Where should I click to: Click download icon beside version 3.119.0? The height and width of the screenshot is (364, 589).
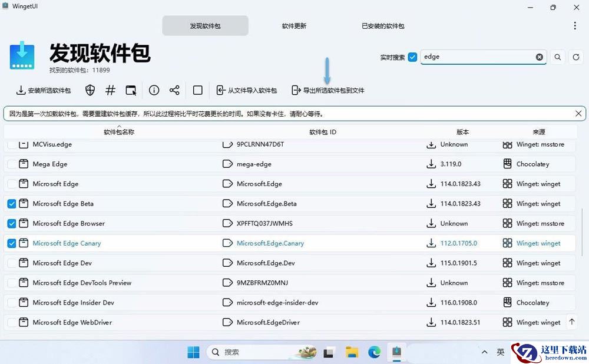pyautogui.click(x=431, y=164)
